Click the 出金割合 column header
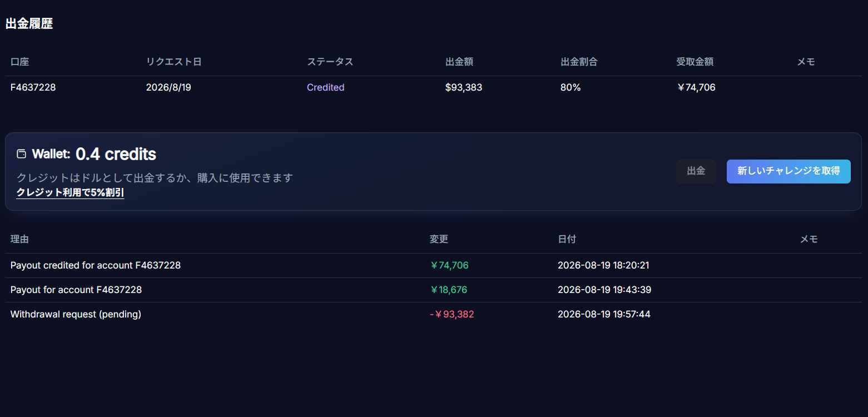This screenshot has height=417, width=868. pyautogui.click(x=579, y=62)
